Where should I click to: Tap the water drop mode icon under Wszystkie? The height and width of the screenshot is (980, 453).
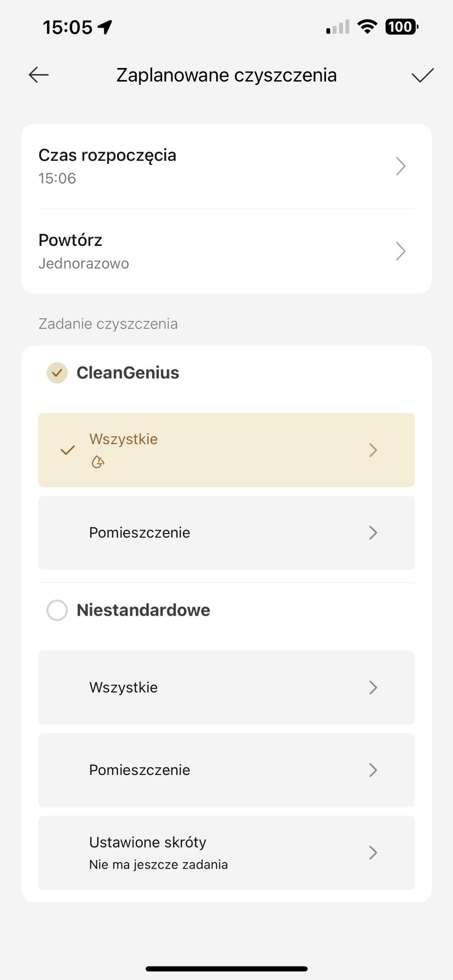click(98, 462)
